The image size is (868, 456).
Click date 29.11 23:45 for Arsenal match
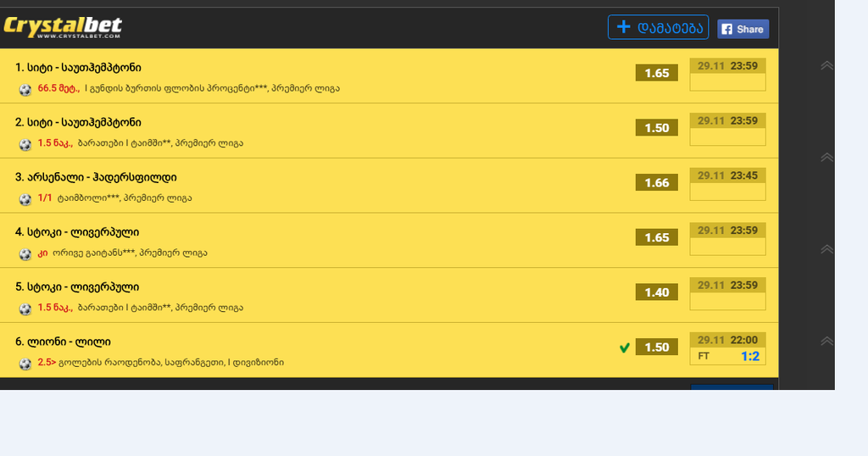727,175
